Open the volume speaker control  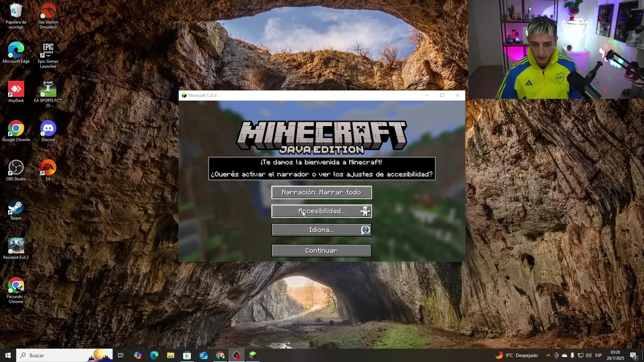point(588,355)
